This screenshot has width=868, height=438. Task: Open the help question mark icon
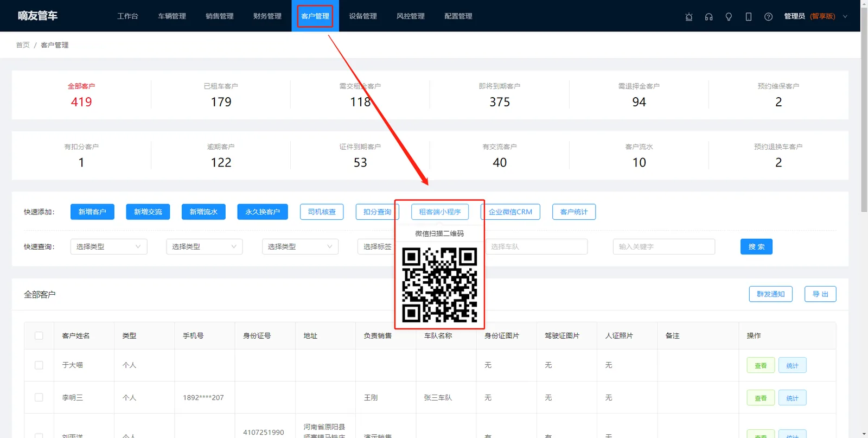[768, 17]
